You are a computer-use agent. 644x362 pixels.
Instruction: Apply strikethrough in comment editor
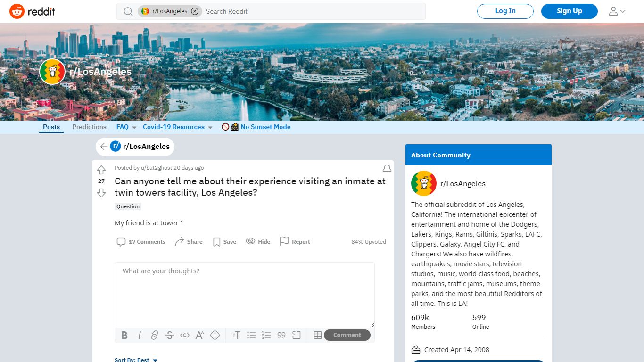(170, 335)
